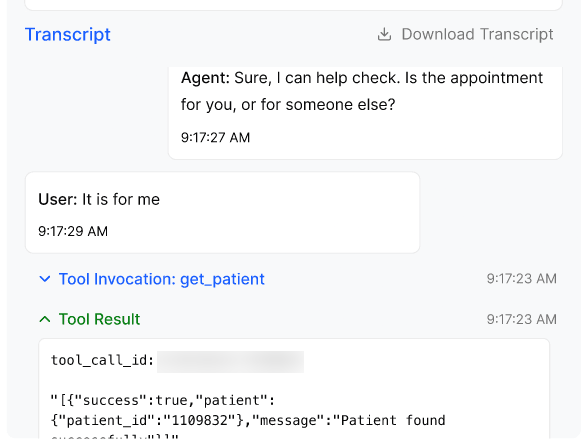Click the download arrow icon
The width and height of the screenshot is (588, 441).
[384, 34]
